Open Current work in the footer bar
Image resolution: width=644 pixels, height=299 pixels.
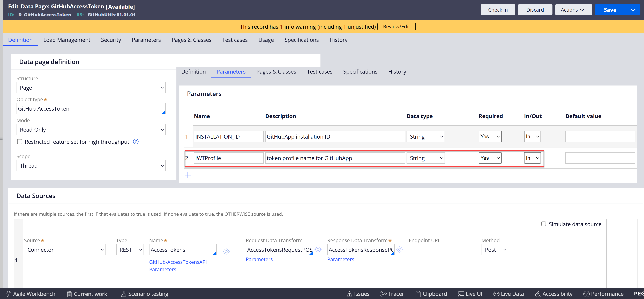pyautogui.click(x=87, y=294)
